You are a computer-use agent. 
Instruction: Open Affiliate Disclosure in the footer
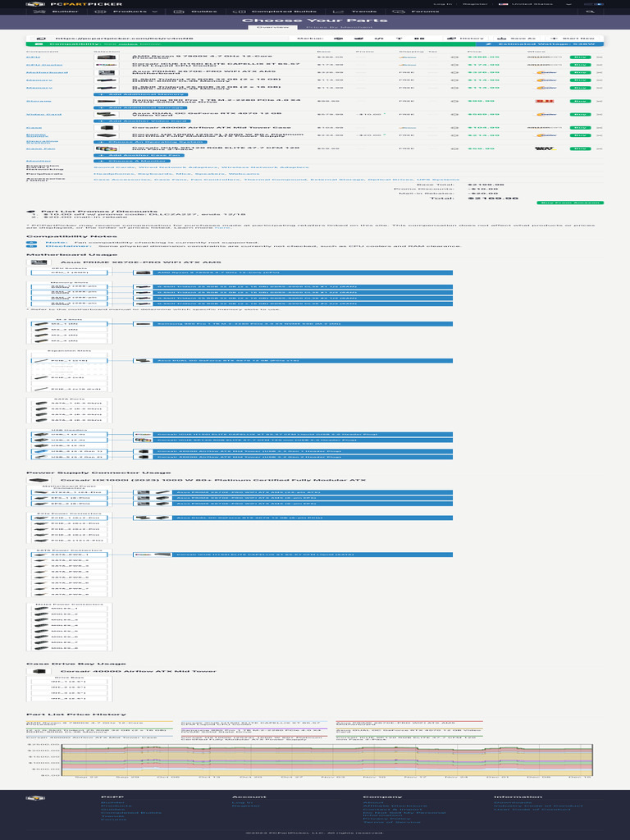point(395,806)
